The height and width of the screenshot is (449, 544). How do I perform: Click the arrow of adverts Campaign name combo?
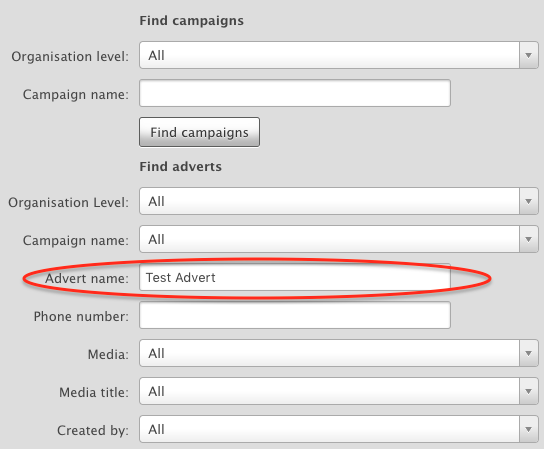(x=529, y=239)
